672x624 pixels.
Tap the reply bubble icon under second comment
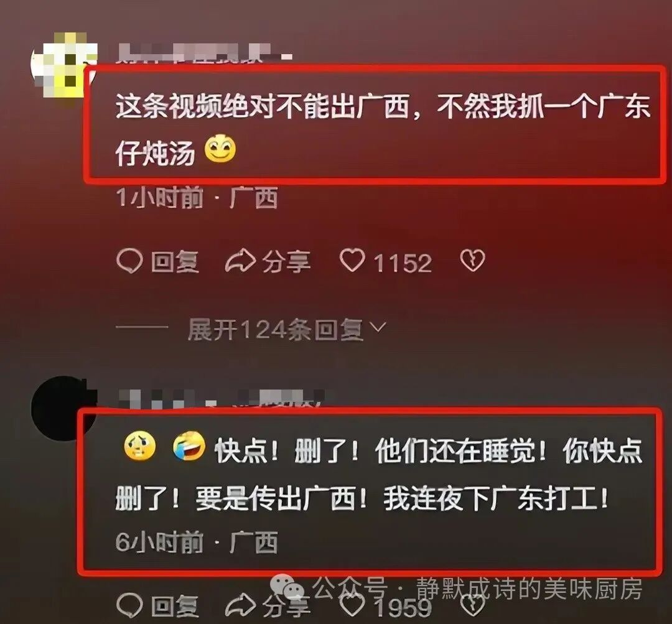[x=129, y=605]
